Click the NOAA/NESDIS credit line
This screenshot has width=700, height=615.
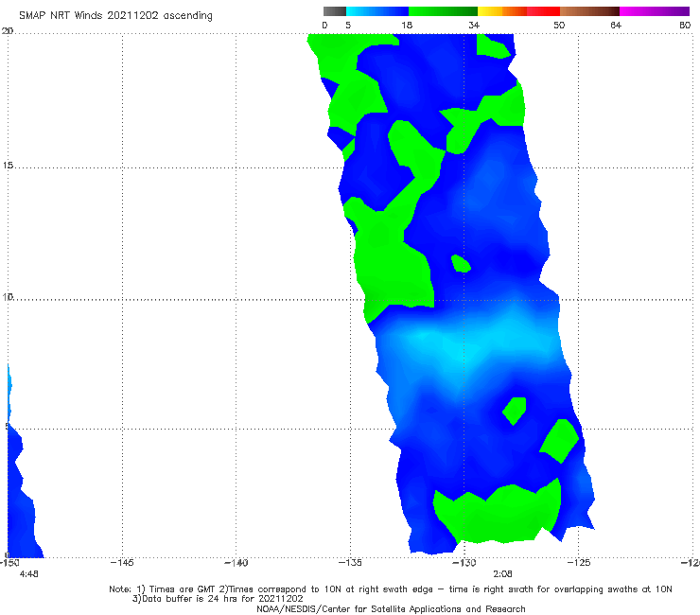(391, 609)
